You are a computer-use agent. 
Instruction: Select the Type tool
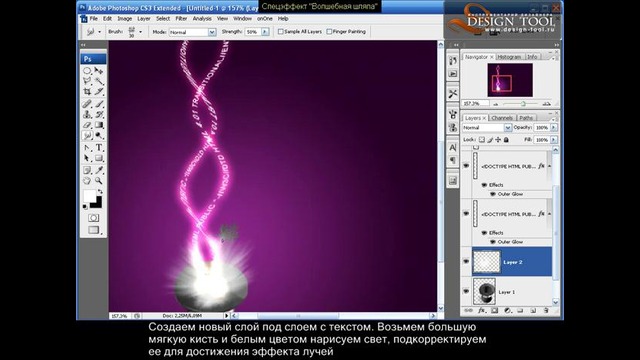99,148
